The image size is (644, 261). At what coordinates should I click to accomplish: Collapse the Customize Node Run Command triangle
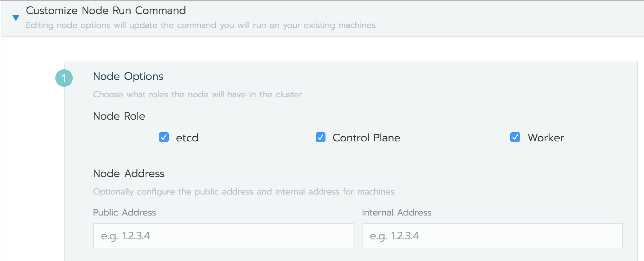[16, 18]
